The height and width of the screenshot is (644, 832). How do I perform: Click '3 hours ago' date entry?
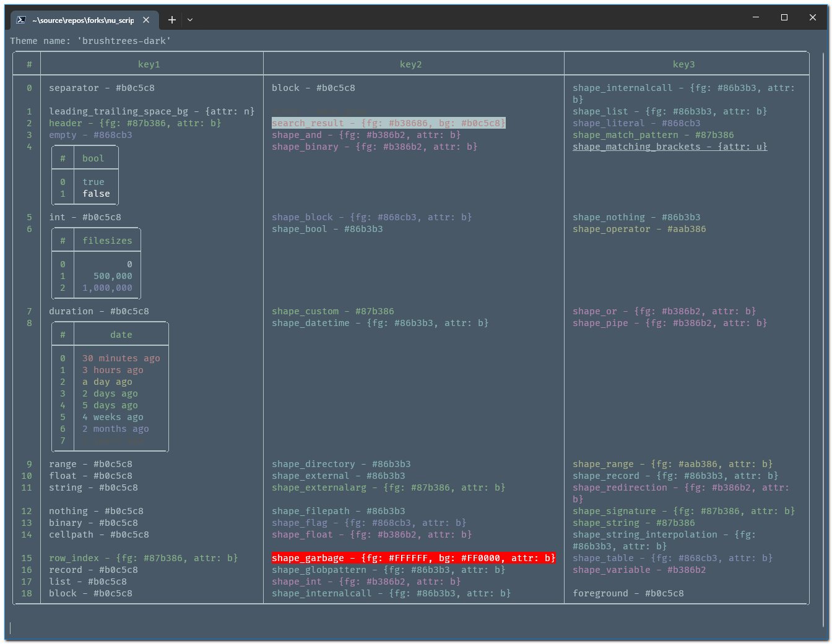[x=113, y=370]
